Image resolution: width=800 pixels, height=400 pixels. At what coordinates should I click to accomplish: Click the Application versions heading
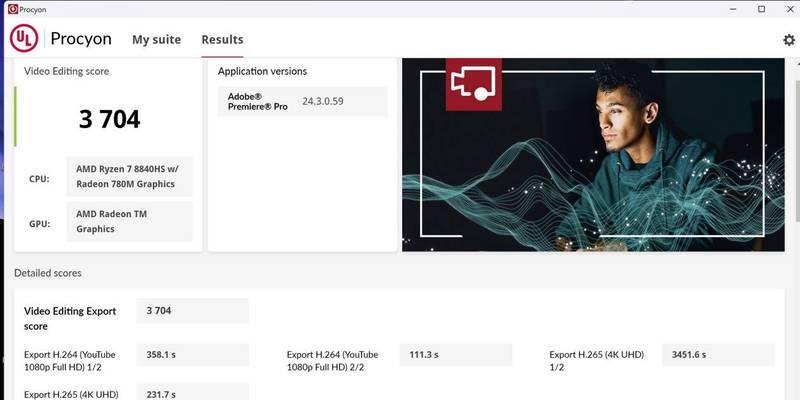coord(262,71)
